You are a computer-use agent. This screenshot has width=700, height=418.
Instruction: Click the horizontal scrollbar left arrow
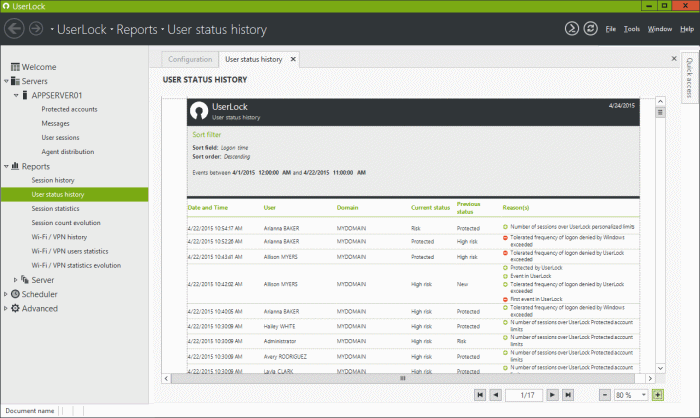(x=166, y=378)
